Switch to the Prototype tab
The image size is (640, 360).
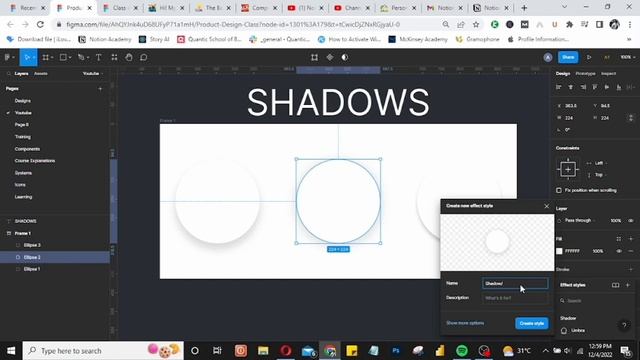pyautogui.click(x=585, y=73)
